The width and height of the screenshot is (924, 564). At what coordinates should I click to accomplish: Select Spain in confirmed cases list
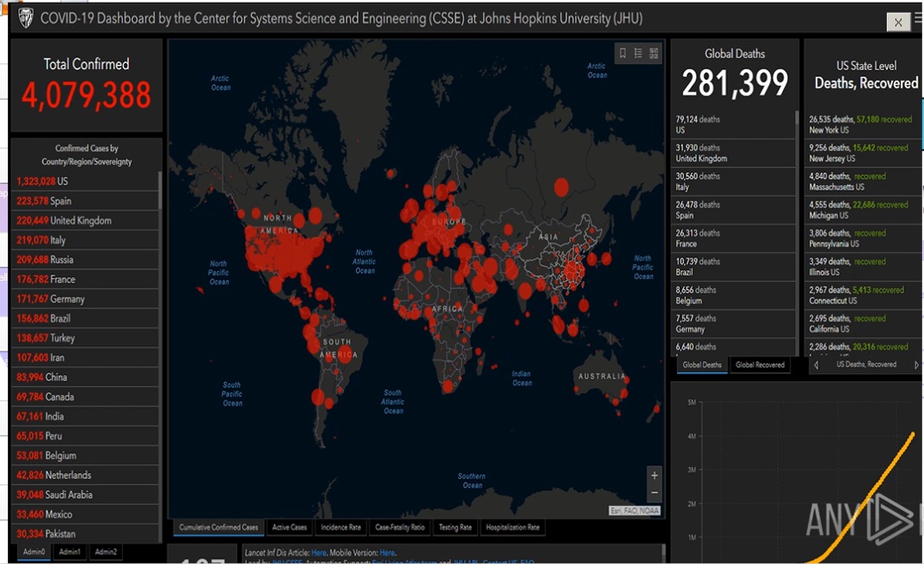pyautogui.click(x=85, y=200)
